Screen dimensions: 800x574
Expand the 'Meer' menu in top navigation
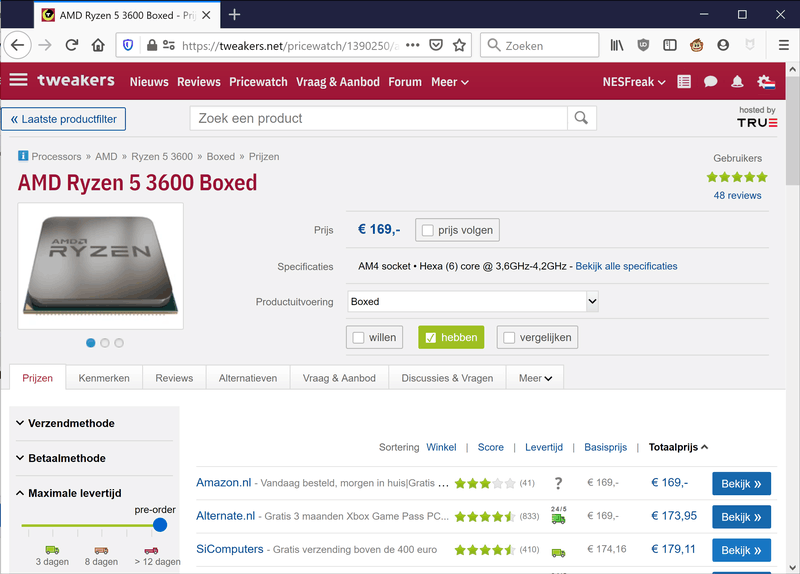tap(449, 82)
